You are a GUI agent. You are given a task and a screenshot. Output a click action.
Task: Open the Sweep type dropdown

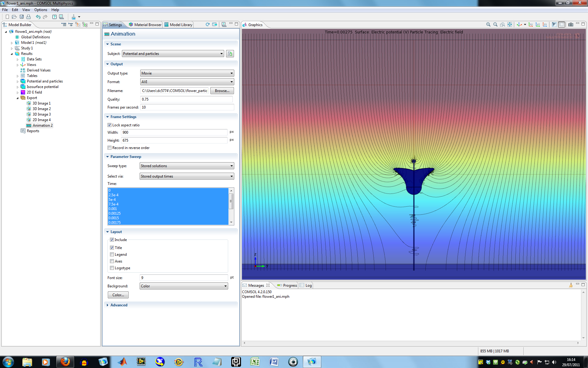click(187, 166)
